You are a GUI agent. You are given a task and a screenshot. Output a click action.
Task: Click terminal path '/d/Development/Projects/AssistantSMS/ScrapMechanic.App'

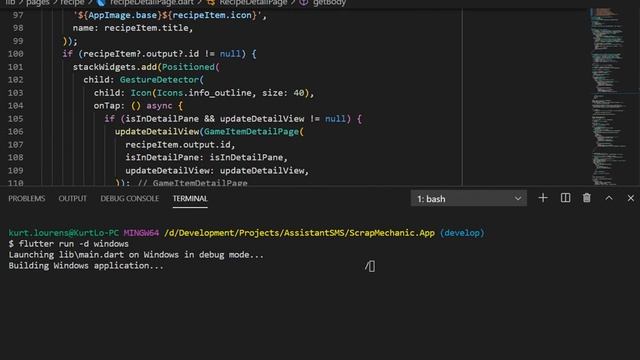[299, 233]
